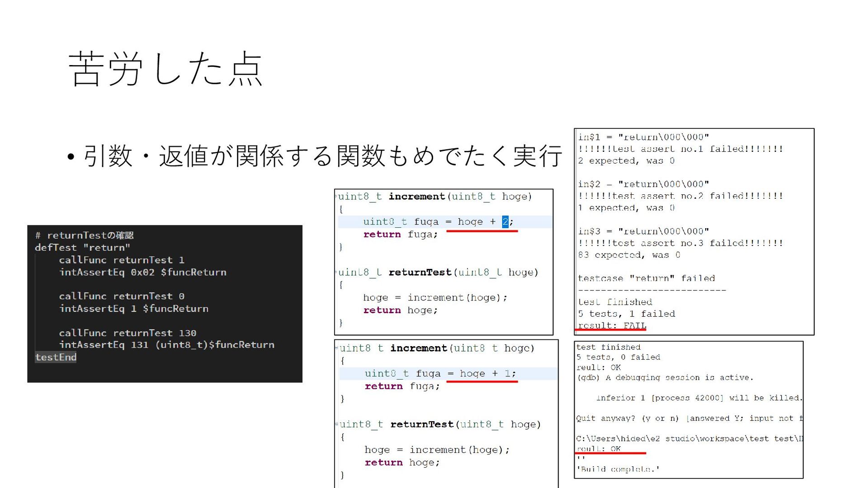Click the line uint8_t fuga = hoge + 1;
The height and width of the screenshot is (488, 868).
[x=440, y=374]
